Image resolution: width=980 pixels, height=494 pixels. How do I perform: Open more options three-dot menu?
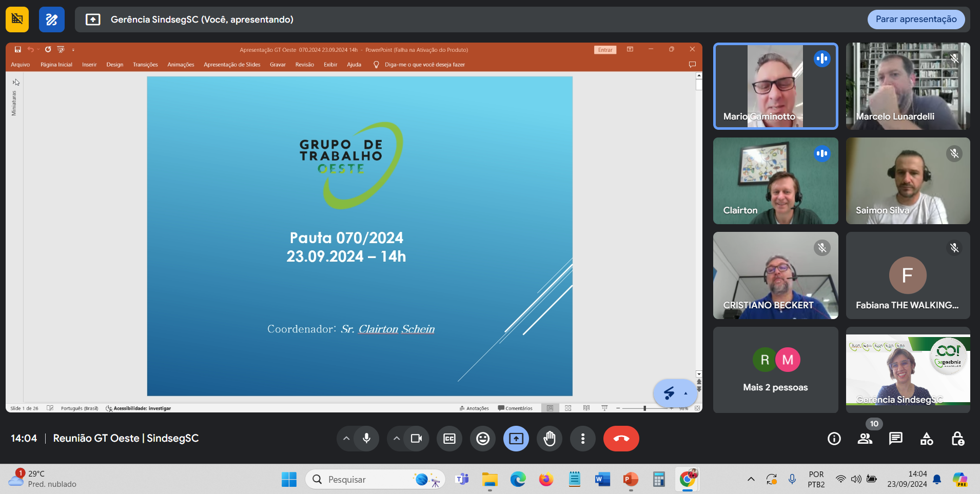(x=583, y=439)
